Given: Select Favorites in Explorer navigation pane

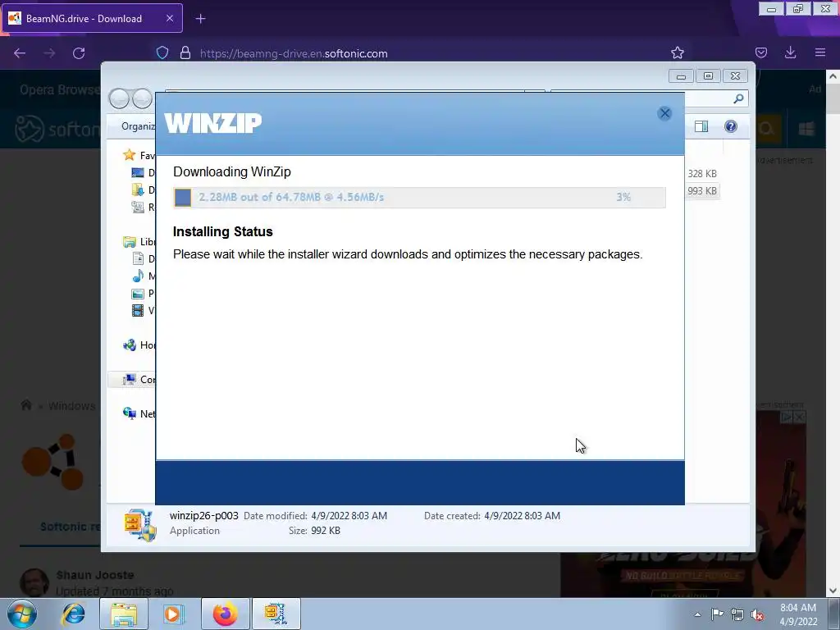Looking at the screenshot, I should [138, 155].
